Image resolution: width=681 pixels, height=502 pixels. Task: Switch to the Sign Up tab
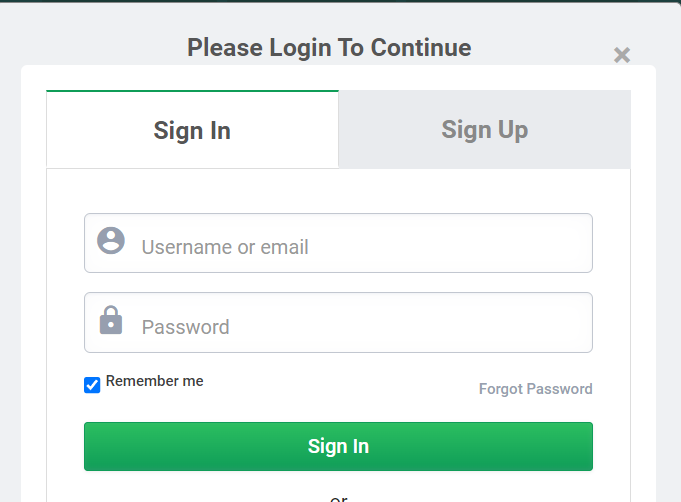tap(484, 130)
